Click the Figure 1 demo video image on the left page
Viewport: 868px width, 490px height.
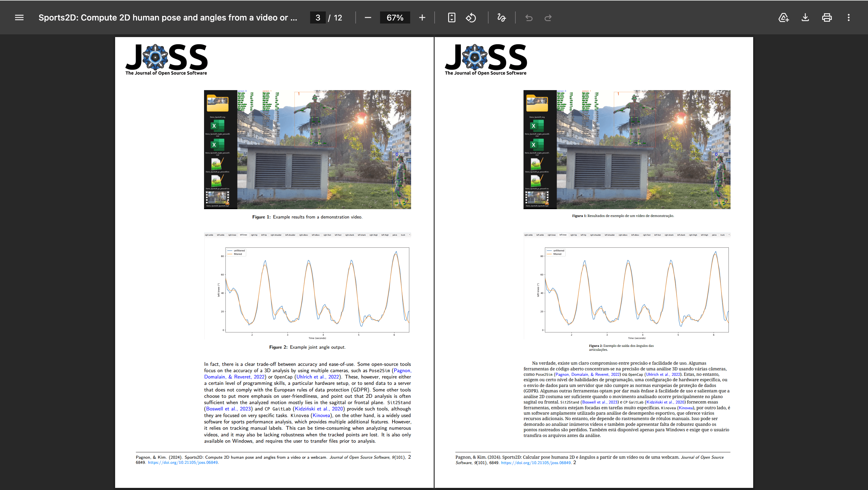(x=307, y=149)
